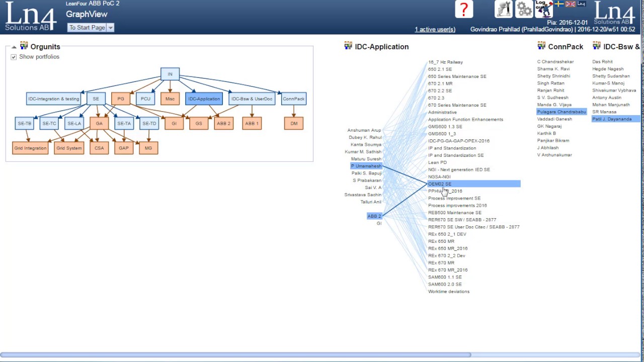Switch language with the UK flag
Screen dimensions: 644x362
tap(570, 4)
